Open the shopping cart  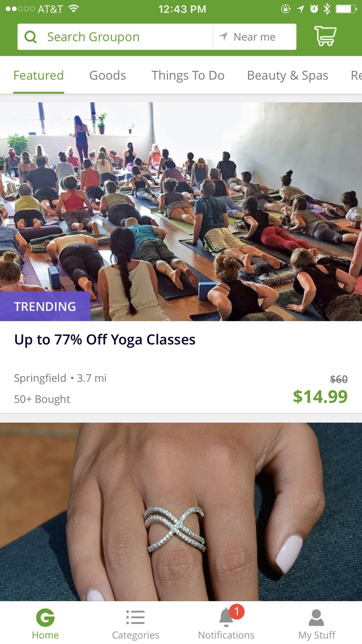point(325,36)
